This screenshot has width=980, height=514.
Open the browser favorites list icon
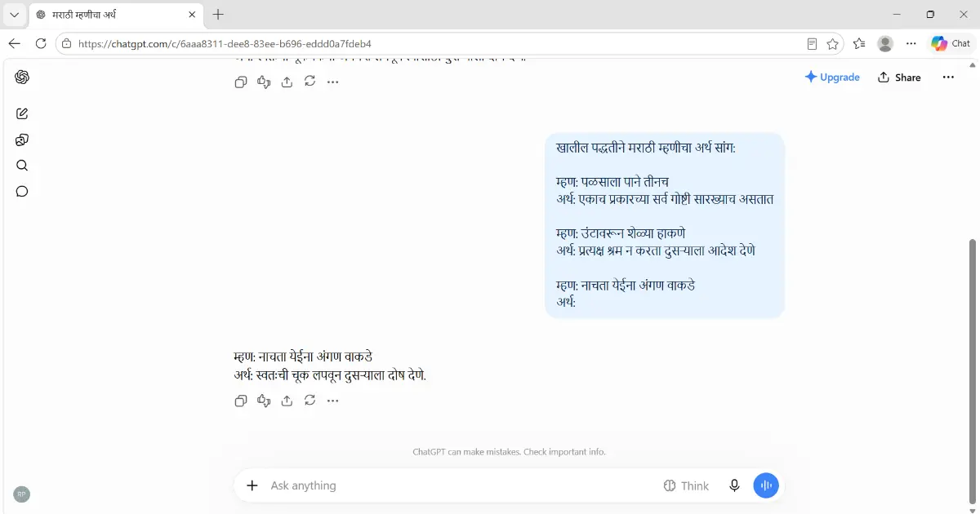859,44
